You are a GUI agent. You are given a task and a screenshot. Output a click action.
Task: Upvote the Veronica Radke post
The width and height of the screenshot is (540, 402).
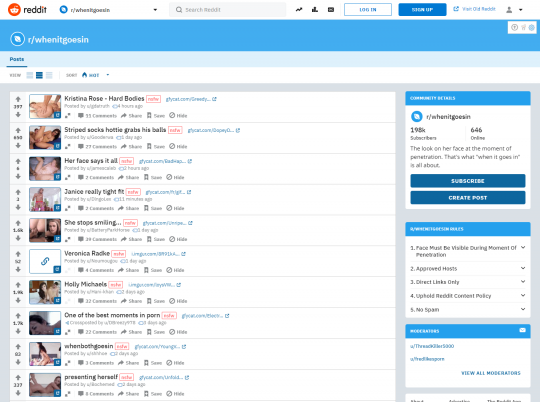point(18,254)
